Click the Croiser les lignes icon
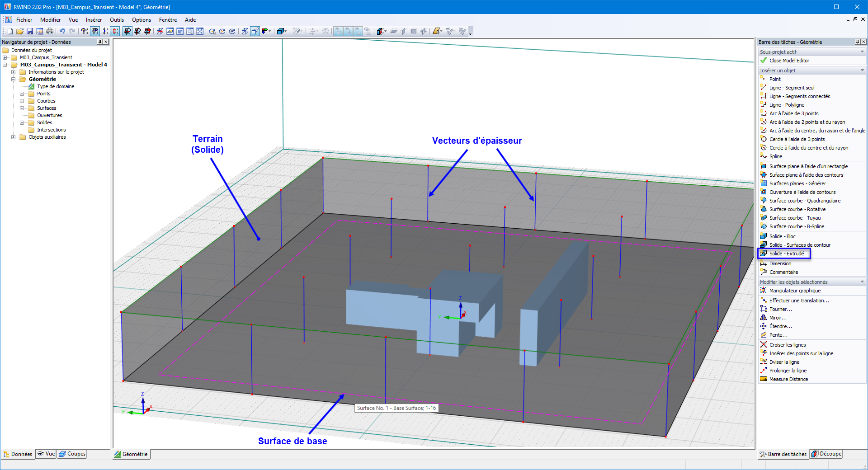The image size is (868, 470). click(x=764, y=345)
